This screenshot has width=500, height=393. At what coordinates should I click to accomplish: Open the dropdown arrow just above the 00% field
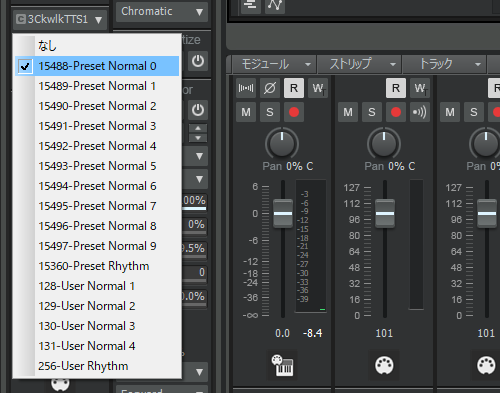pyautogui.click(x=199, y=179)
